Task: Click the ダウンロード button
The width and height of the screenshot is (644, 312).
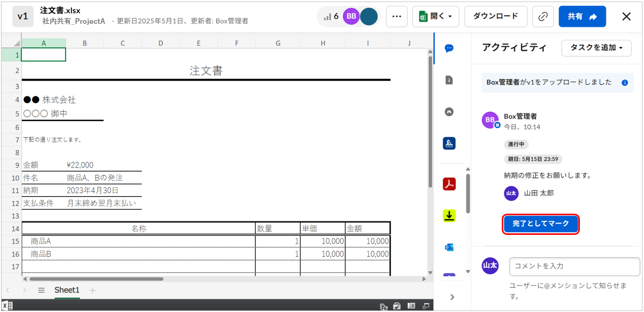Action: click(x=496, y=17)
